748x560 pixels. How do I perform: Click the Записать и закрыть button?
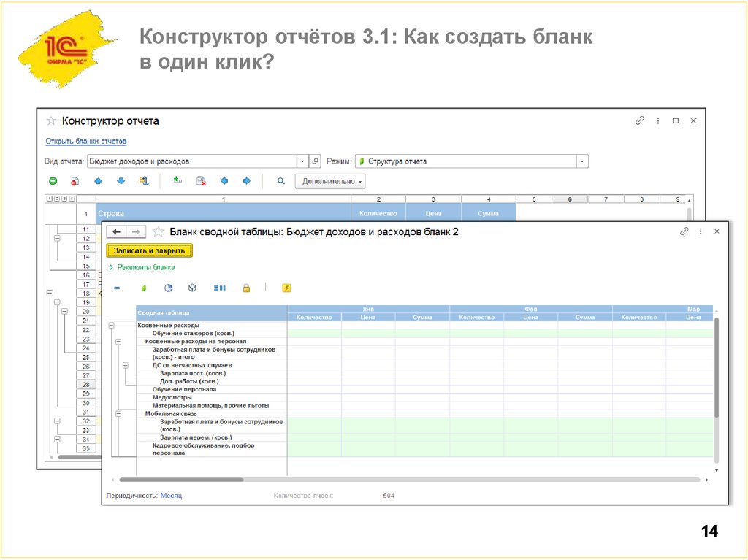click(x=149, y=250)
